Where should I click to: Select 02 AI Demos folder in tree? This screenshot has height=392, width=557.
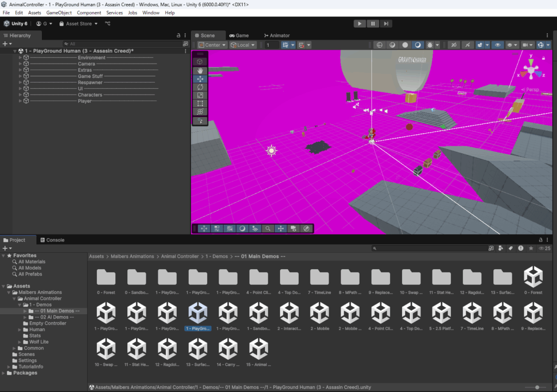54,317
